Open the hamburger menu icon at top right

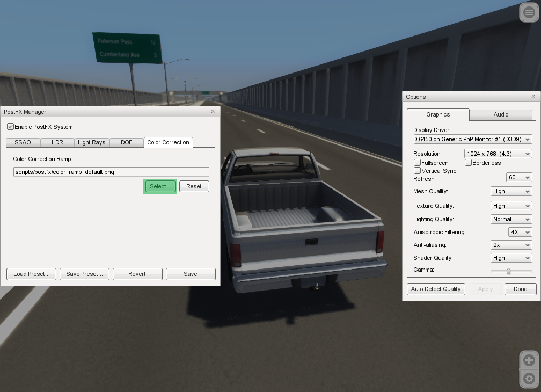529,12
